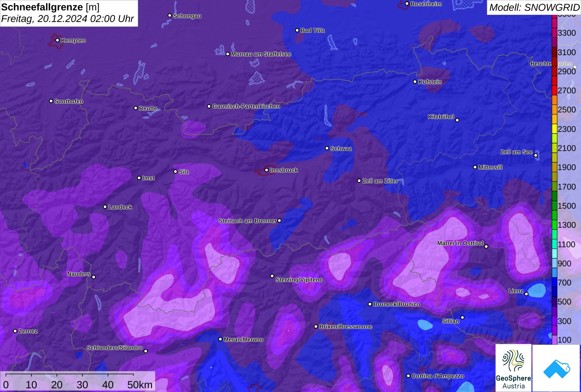Click the 2100 legend value

(567, 148)
